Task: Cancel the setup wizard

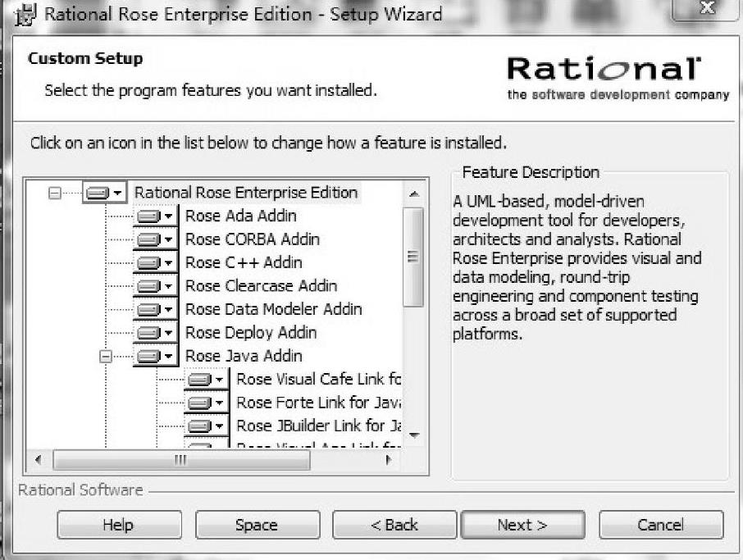Action: click(661, 525)
